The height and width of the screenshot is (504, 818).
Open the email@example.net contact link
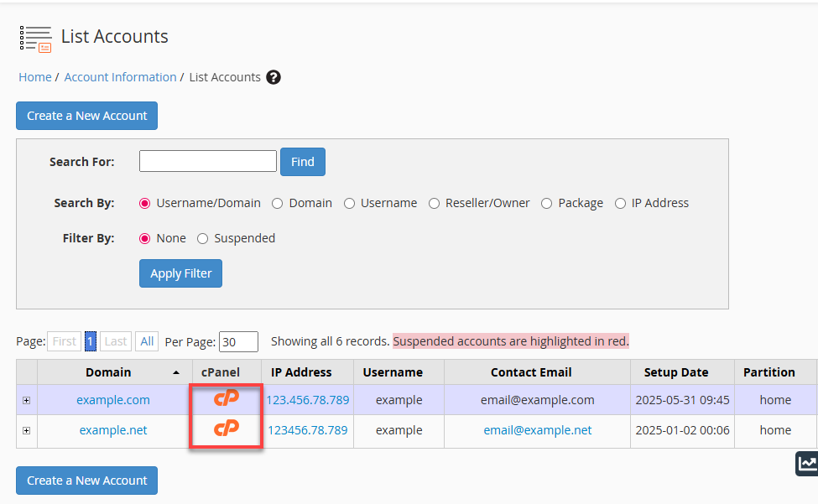(x=537, y=430)
